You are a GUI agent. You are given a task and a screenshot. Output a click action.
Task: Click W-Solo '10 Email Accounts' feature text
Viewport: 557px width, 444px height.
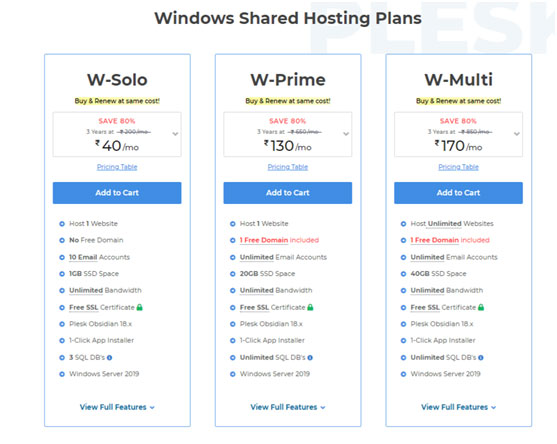pos(99,257)
